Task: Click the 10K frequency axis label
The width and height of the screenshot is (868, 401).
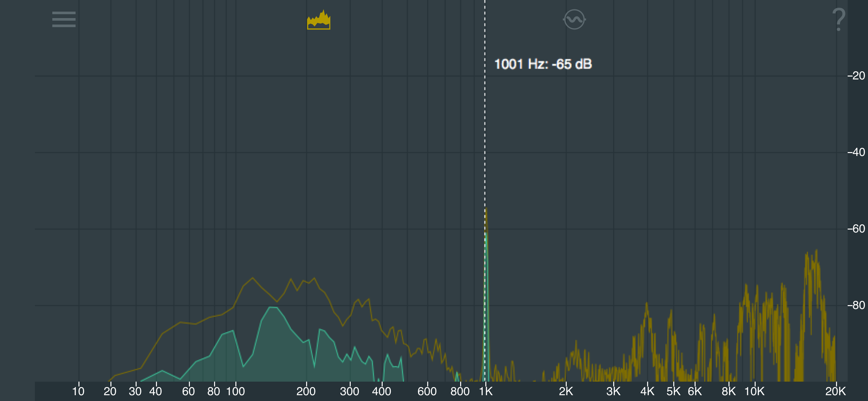Action: pos(754,391)
